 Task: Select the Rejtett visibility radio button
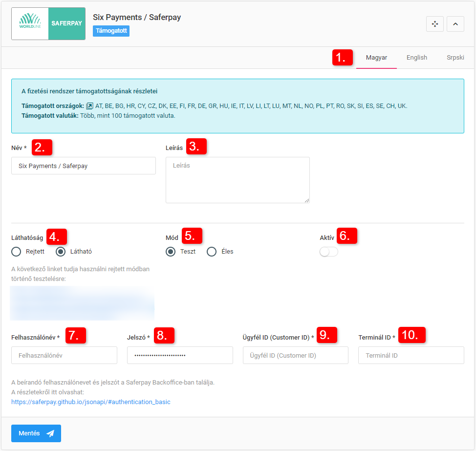coord(17,252)
